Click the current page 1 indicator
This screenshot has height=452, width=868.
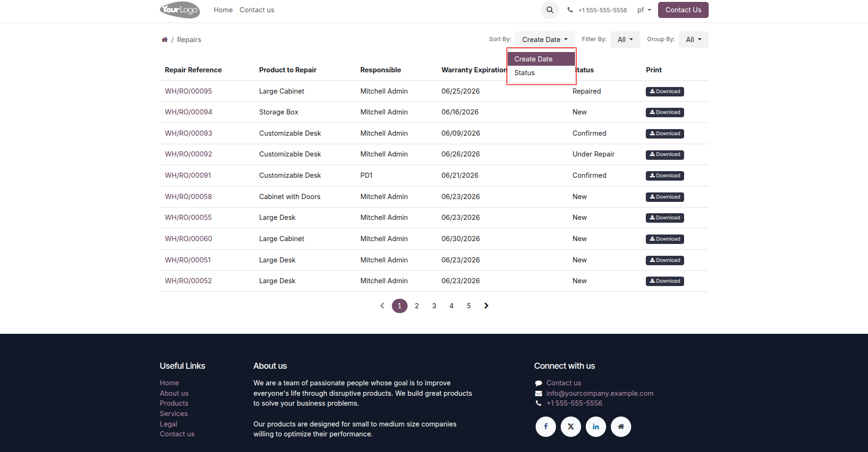(399, 306)
